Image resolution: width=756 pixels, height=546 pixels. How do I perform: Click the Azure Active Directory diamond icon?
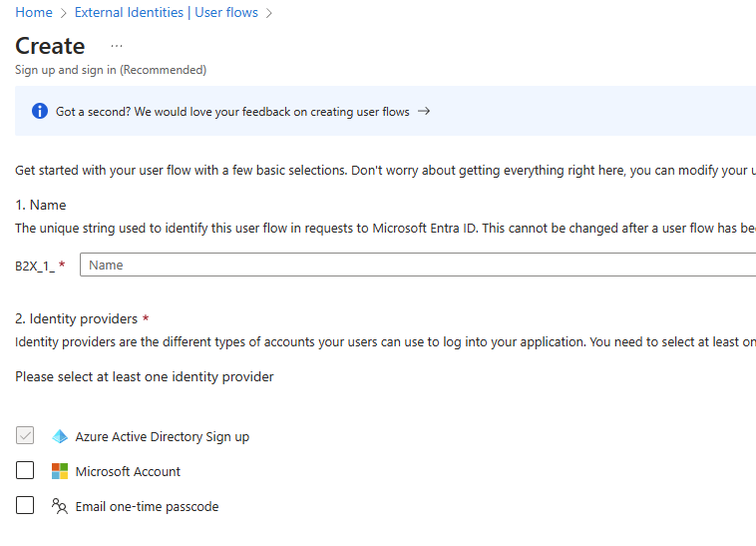60,436
